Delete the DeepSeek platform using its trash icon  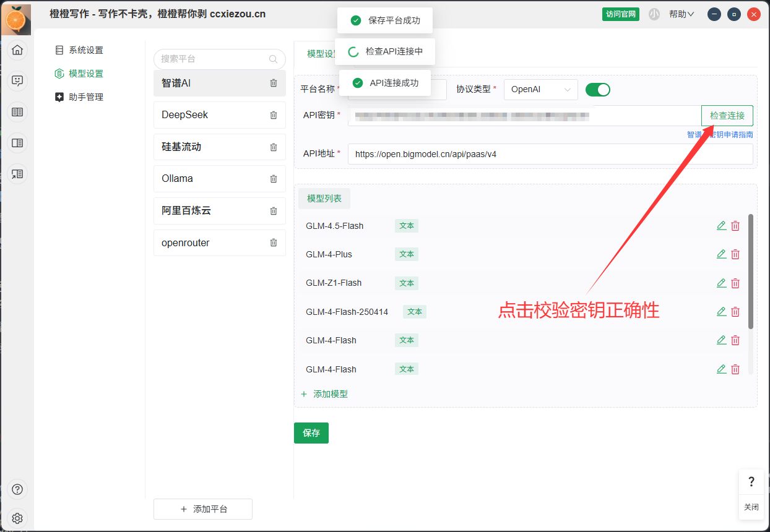[273, 114]
